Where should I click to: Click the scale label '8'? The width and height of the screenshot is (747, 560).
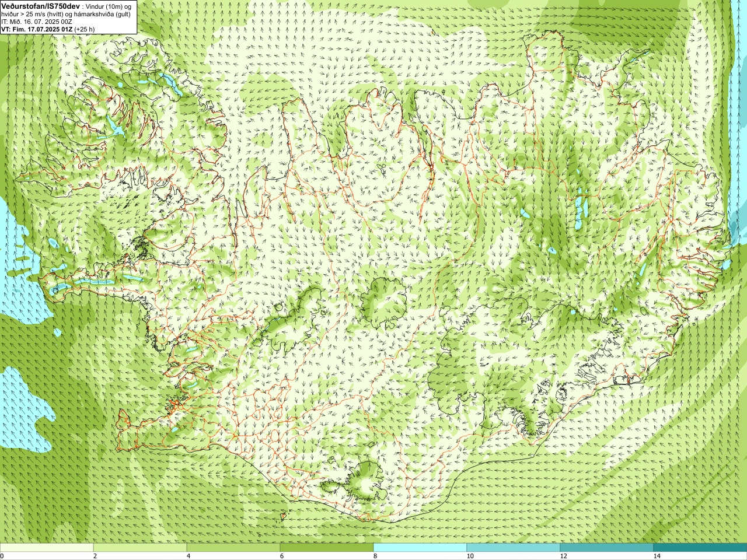(x=375, y=556)
